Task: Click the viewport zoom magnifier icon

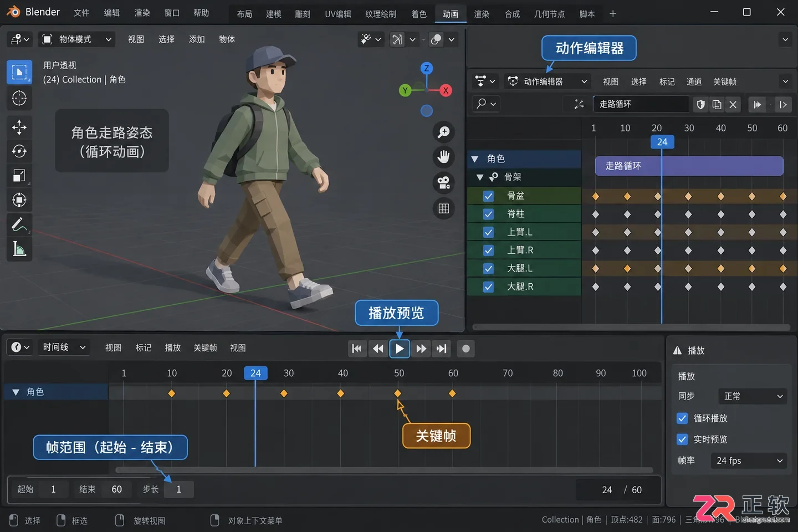Action: (443, 132)
